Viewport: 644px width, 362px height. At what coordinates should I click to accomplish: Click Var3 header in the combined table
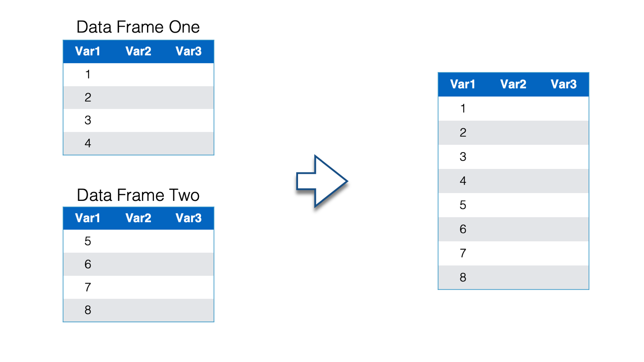563,84
